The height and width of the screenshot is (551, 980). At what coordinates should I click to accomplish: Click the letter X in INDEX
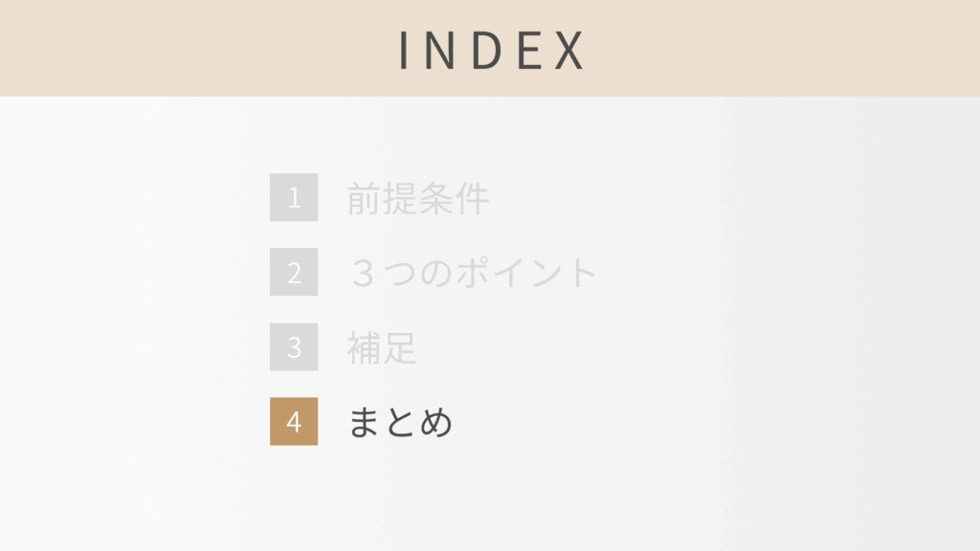(568, 50)
